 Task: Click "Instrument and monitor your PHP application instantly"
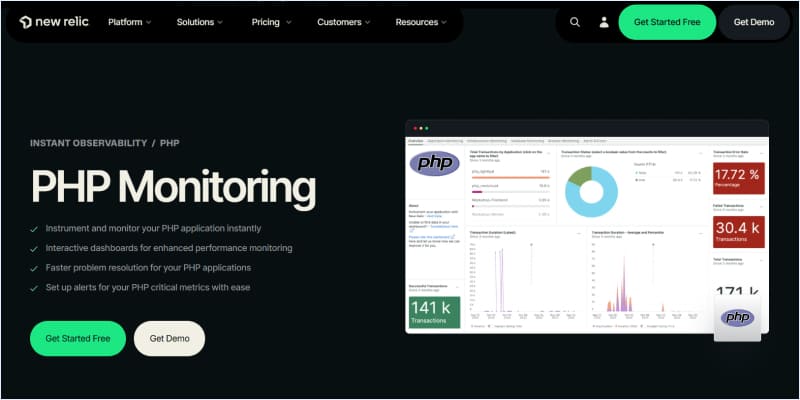pyautogui.click(x=153, y=229)
